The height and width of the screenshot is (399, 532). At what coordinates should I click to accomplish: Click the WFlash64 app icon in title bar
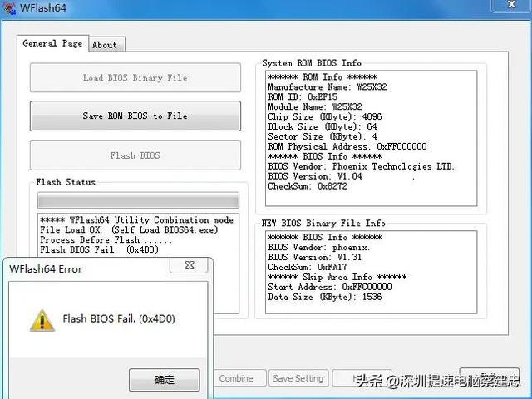pos(9,8)
